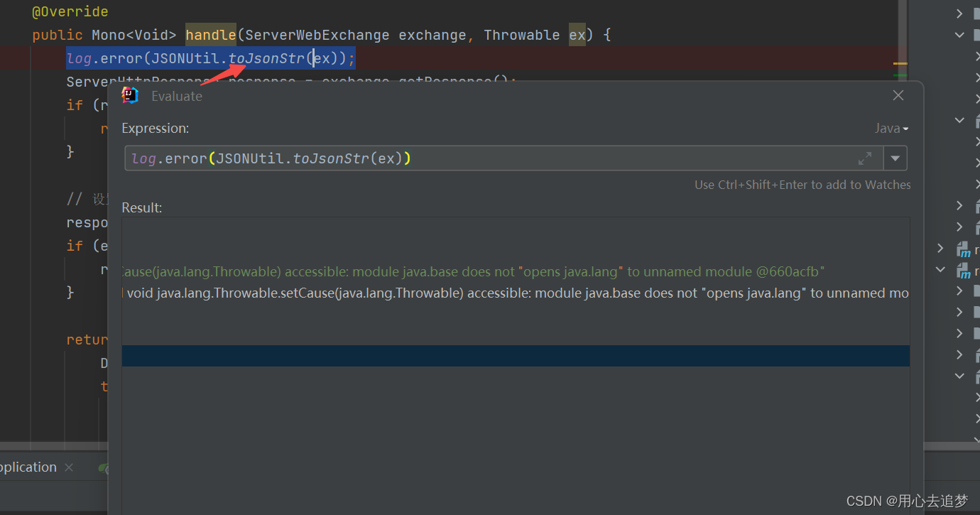Collapse the expanded Maven module node
This screenshot has width=980, height=515.
pos(941,270)
